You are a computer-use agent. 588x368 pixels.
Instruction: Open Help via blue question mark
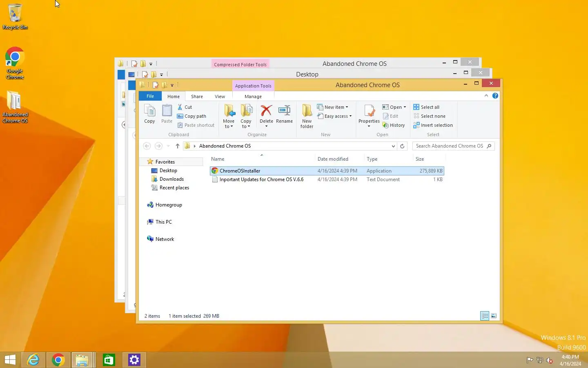tap(495, 96)
